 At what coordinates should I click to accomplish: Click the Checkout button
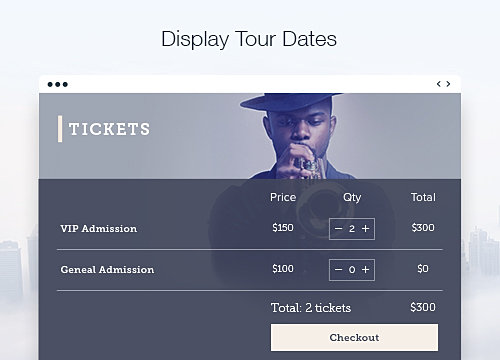(354, 337)
